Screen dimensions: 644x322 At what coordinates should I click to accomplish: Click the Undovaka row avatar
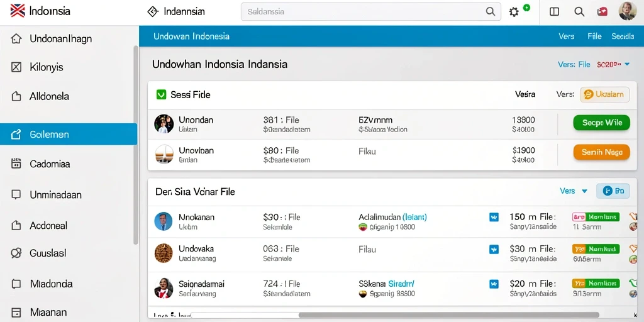pyautogui.click(x=164, y=253)
